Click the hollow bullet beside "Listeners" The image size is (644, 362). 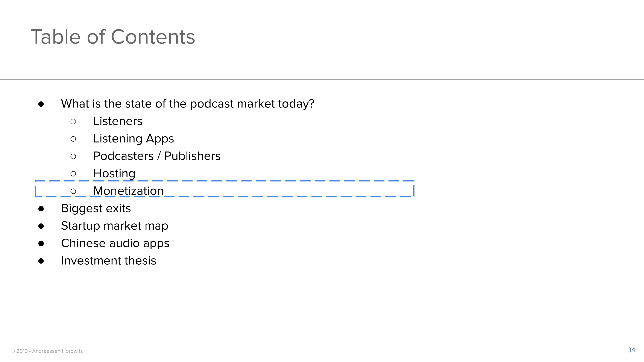click(x=73, y=122)
